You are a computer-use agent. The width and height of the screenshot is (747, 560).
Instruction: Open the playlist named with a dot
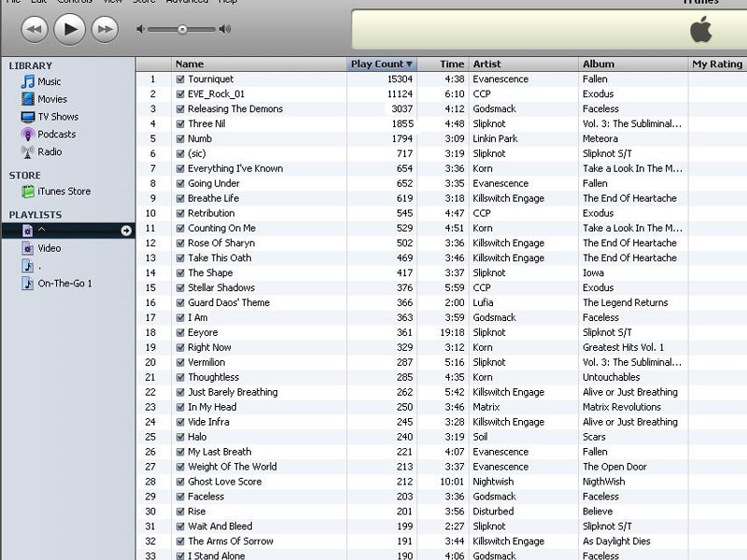tap(32, 266)
